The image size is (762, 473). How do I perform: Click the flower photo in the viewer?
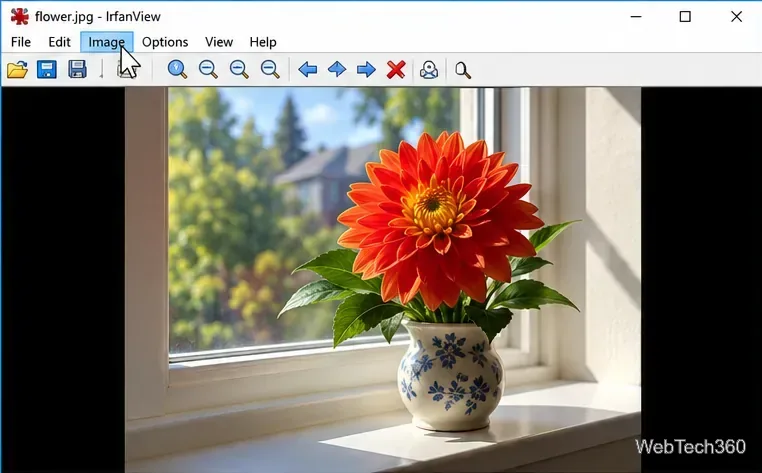[383, 280]
